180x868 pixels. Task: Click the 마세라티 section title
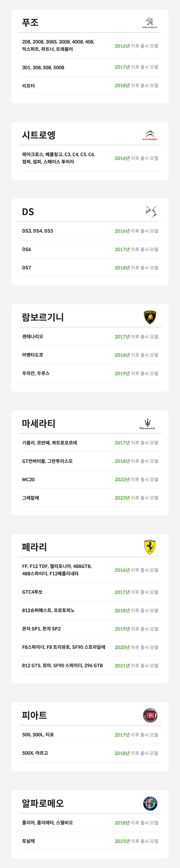(x=39, y=424)
